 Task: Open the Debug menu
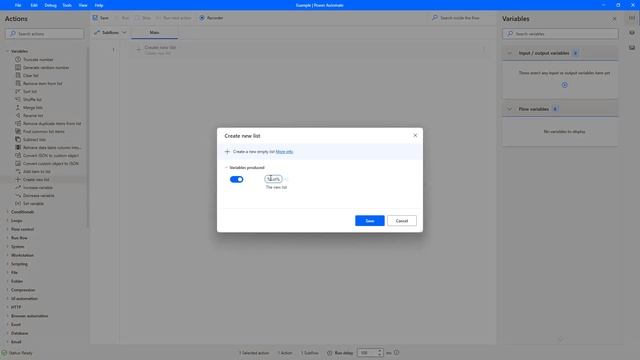click(x=51, y=5)
